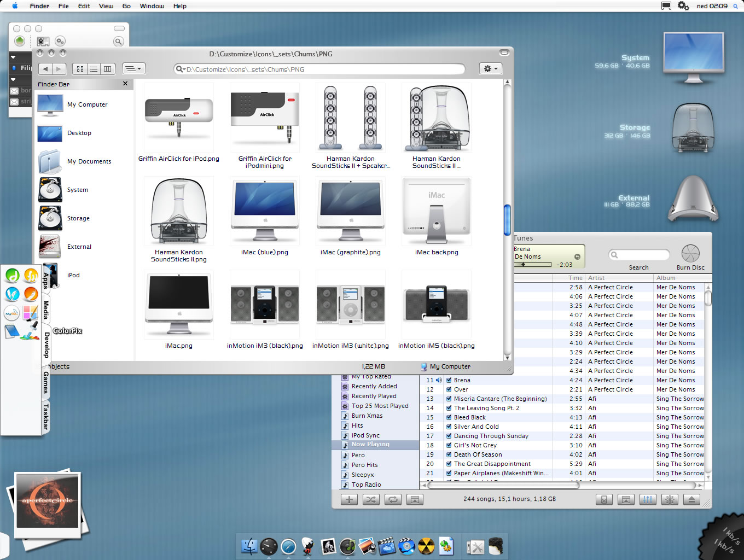Click the Burn Disc icon in iTunes

coord(690,254)
